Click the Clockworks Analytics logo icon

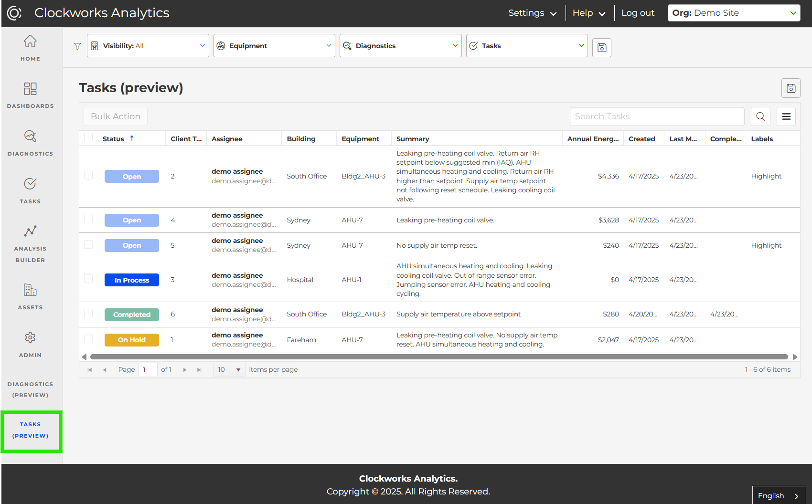click(14, 13)
